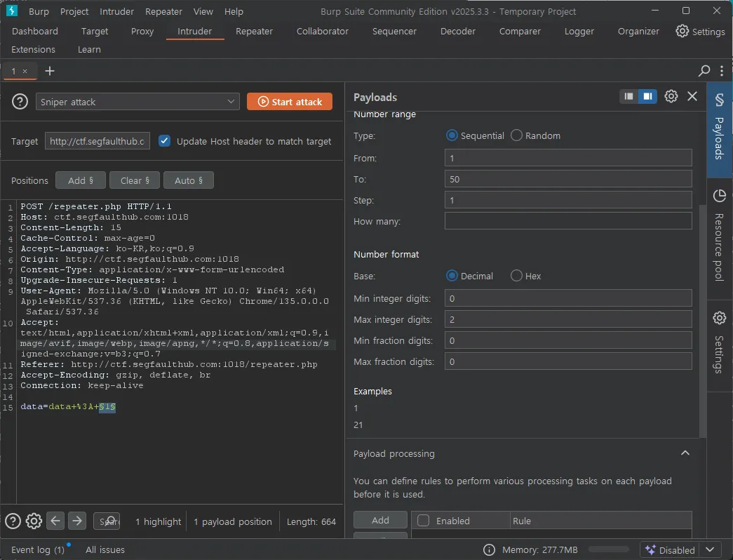This screenshot has height=560, width=733.
Task: Open the Intruder menu in menu bar
Action: click(x=116, y=11)
